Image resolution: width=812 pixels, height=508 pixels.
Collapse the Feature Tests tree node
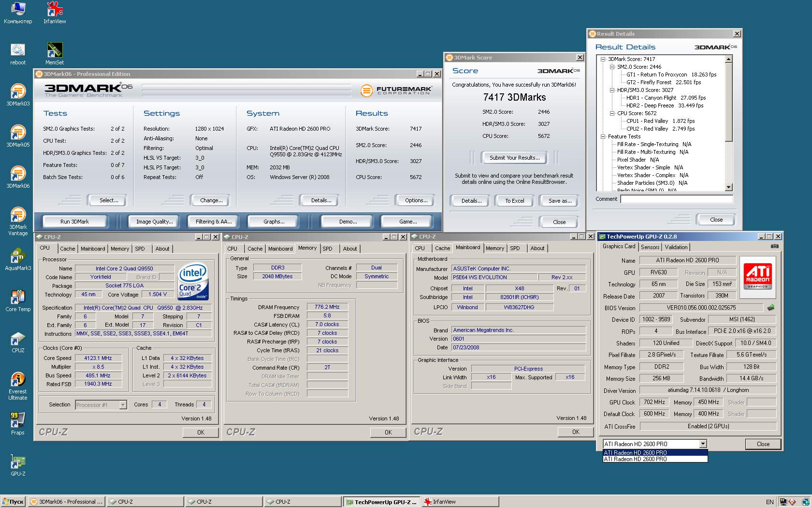pyautogui.click(x=603, y=136)
